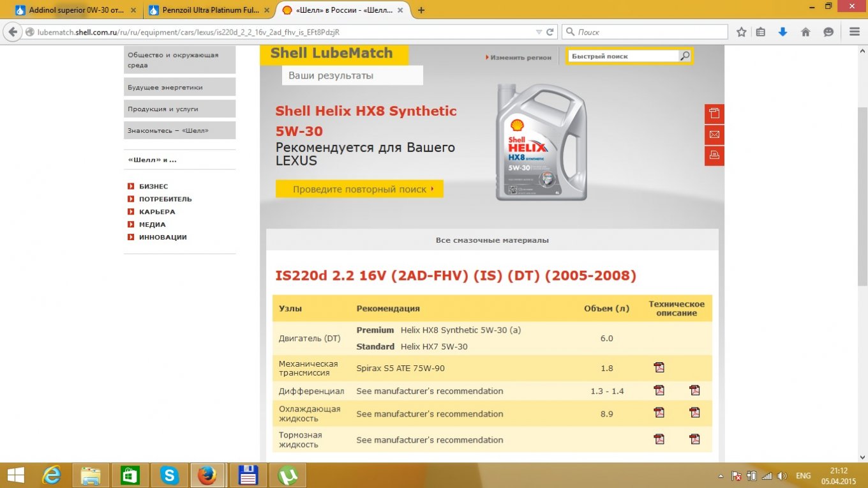Image resolution: width=868 pixels, height=488 pixels.
Task: Open first PDF in Охлаждающая жидкость row
Action: [659, 413]
